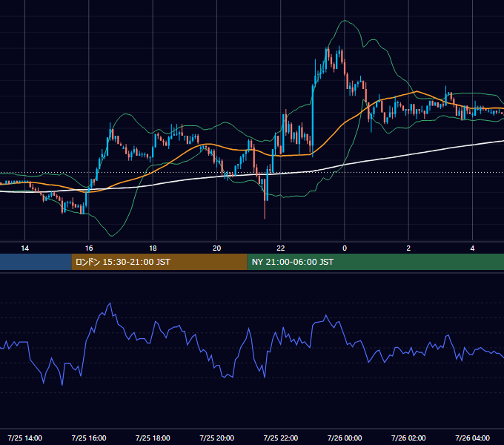Click the 7/25 20:00 date label

point(216,438)
